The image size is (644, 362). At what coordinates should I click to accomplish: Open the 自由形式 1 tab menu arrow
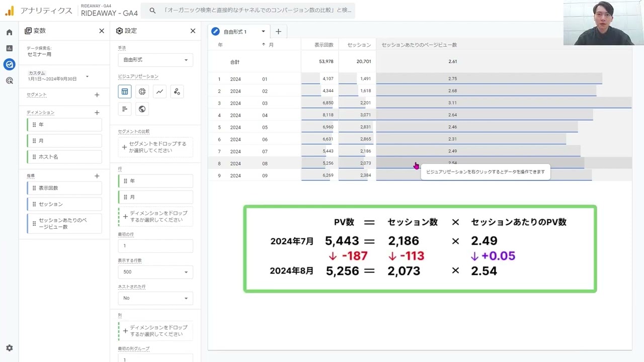(x=263, y=32)
